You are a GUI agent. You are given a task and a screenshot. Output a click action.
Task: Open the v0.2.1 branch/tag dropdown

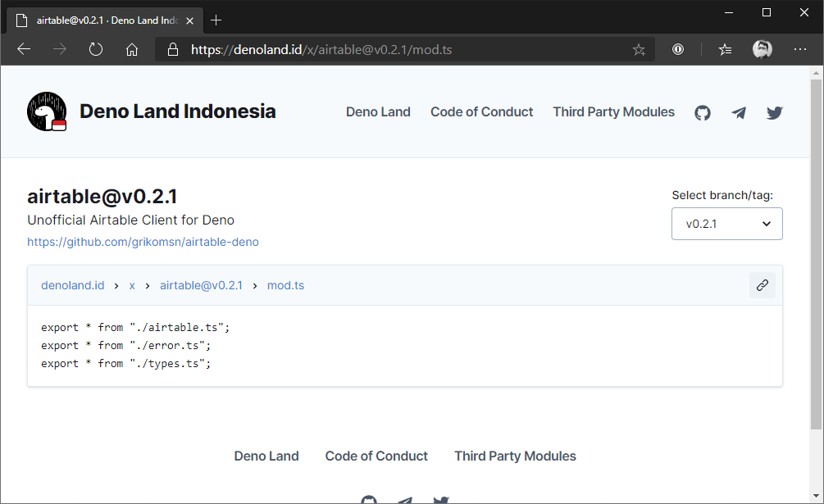pos(726,224)
